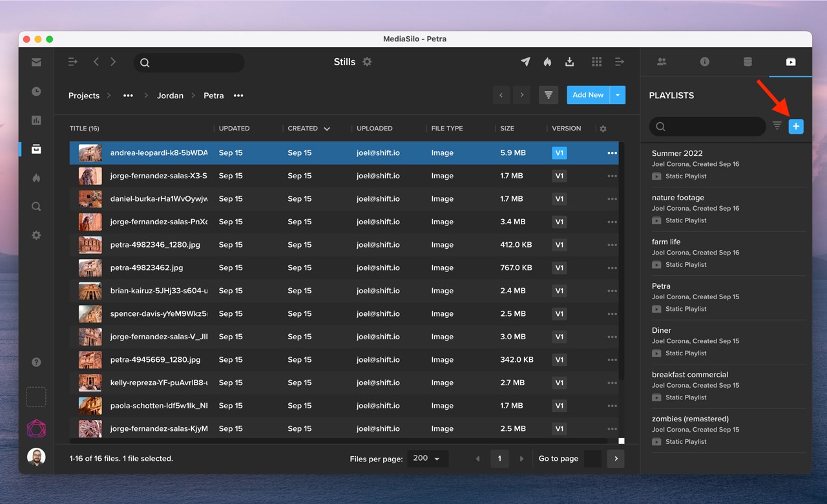The width and height of the screenshot is (827, 504).
Task: Toggle the V1 version badge on first row
Action: click(x=559, y=153)
